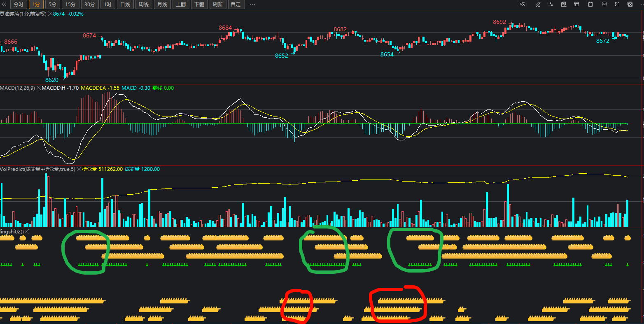644x324 pixels.
Task: Enter fullscreen chart mode
Action: pyautogui.click(x=617, y=5)
